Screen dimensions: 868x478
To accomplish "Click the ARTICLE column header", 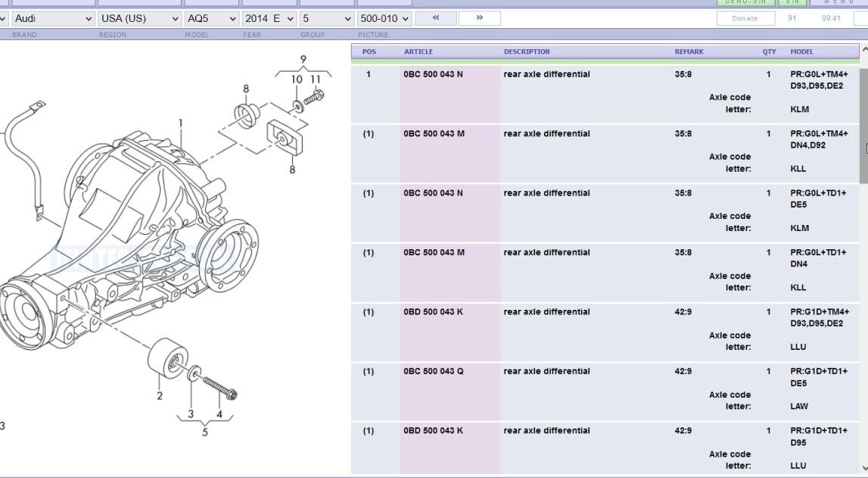I will 418,51.
